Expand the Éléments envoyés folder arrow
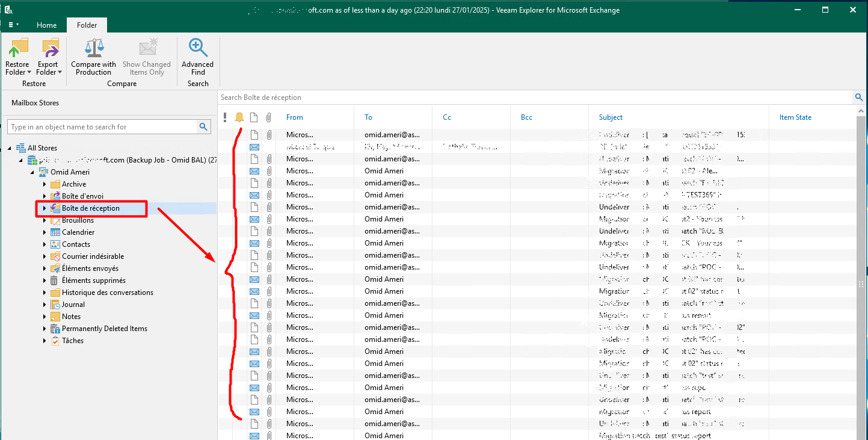The height and width of the screenshot is (440, 868). coord(45,268)
